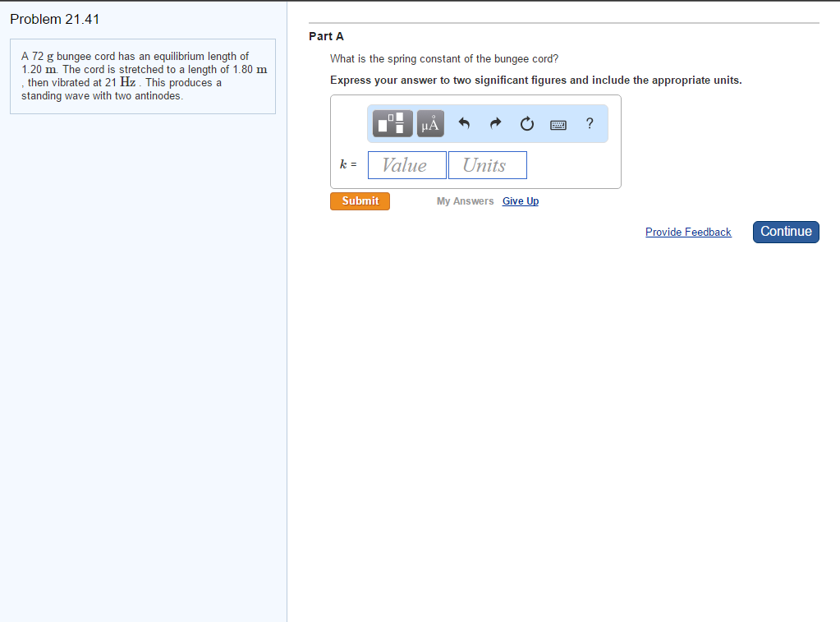Click the Problem 21.41 heading

[x=55, y=19]
